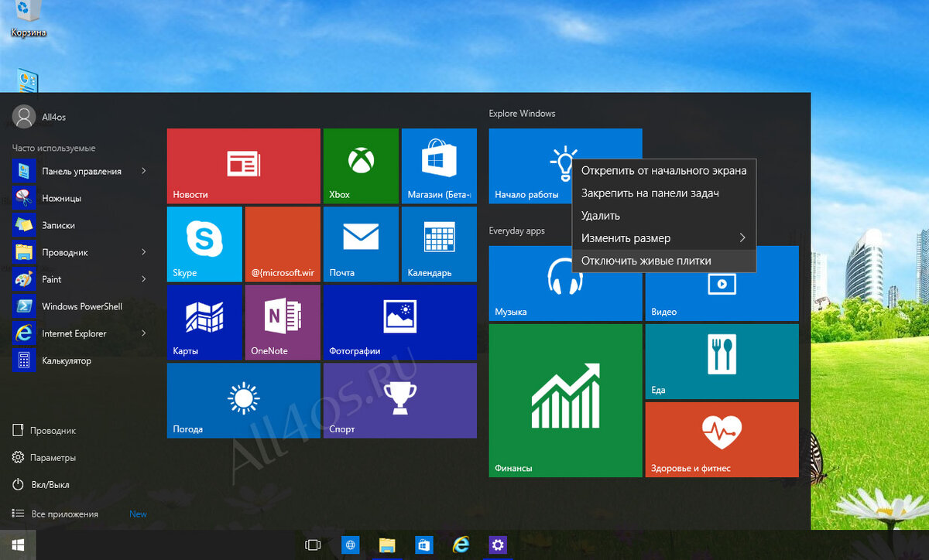Open the Skype tile
Image resolution: width=929 pixels, height=560 pixels.
pyautogui.click(x=204, y=244)
